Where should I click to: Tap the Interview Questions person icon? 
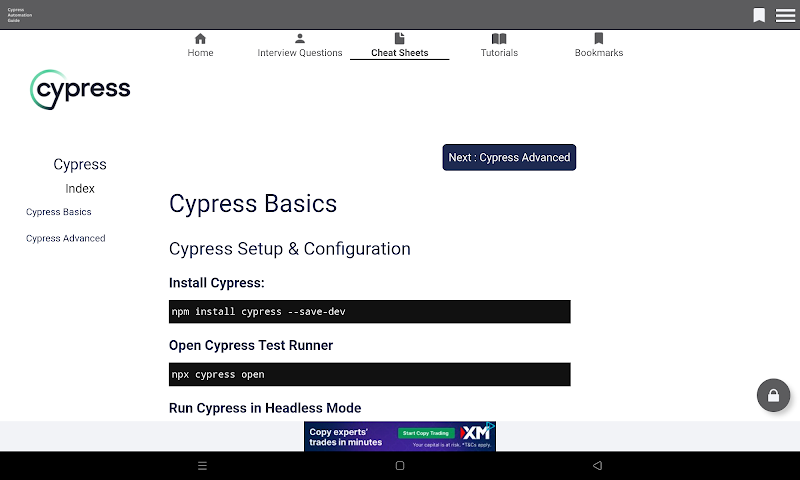coord(300,38)
